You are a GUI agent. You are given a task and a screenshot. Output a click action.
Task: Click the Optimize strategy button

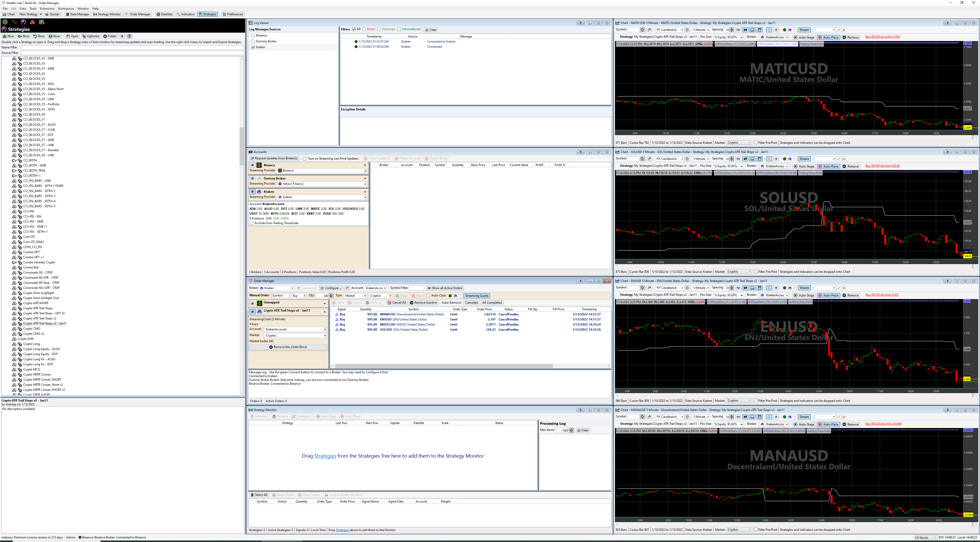(91, 36)
